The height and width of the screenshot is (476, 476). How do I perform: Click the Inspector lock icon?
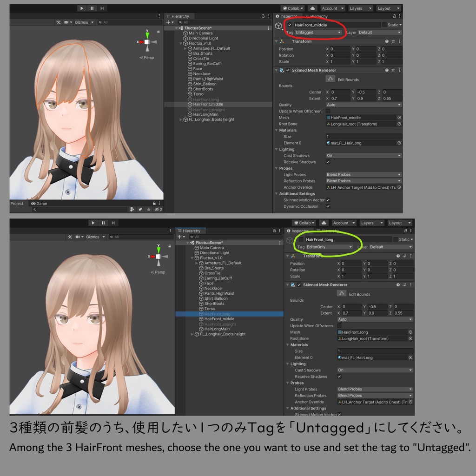395,16
